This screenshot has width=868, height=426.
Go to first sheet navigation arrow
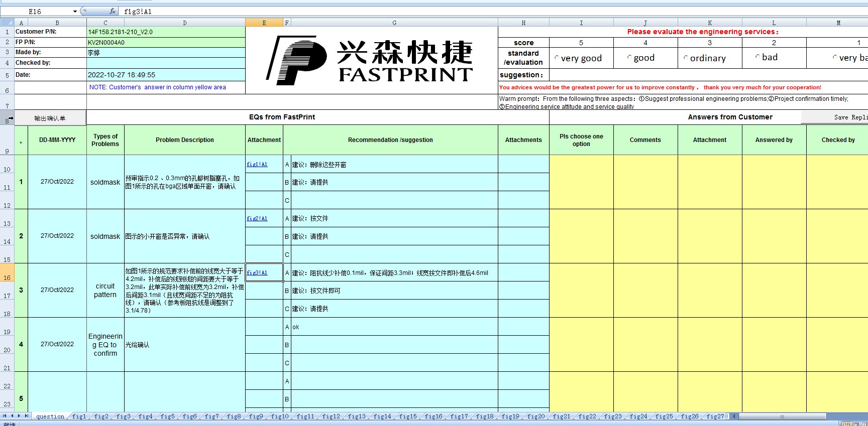[x=5, y=416]
